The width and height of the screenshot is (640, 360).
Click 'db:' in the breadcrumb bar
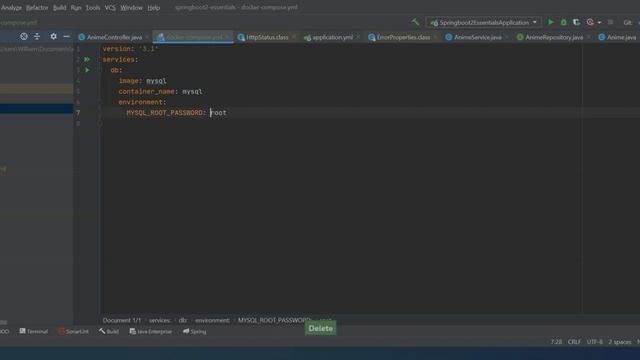click(x=183, y=320)
